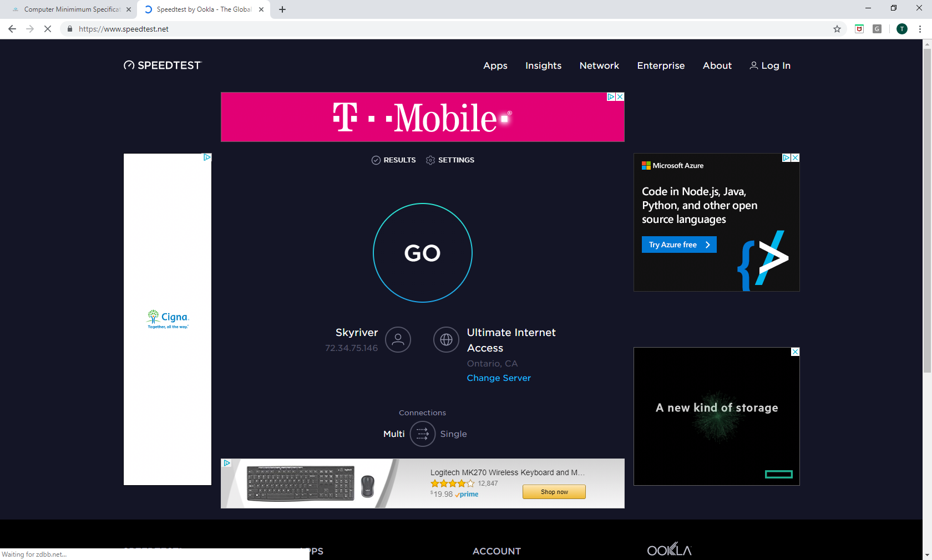This screenshot has width=932, height=560.
Task: Stop loading the page
Action: pyautogui.click(x=48, y=29)
